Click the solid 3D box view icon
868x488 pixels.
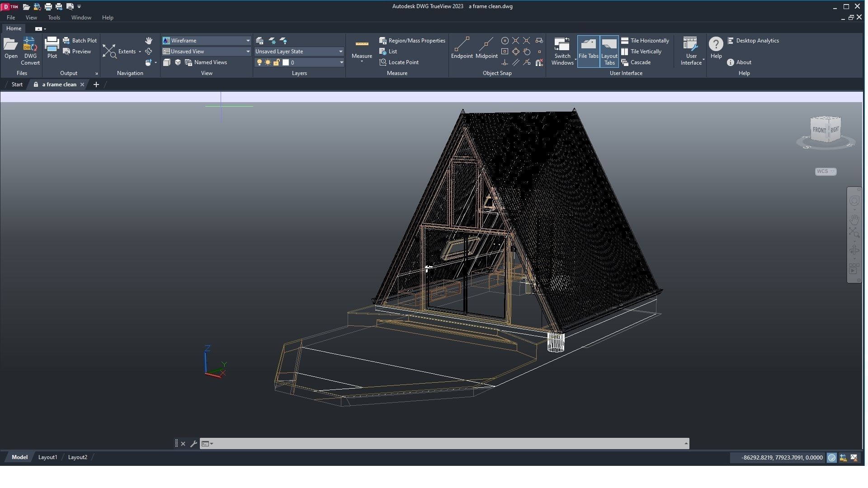167,62
